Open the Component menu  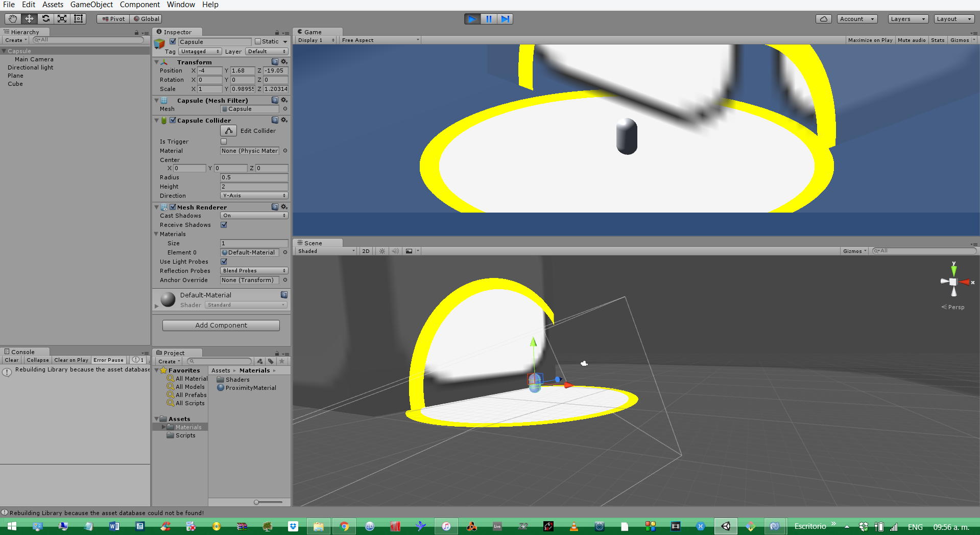(140, 5)
